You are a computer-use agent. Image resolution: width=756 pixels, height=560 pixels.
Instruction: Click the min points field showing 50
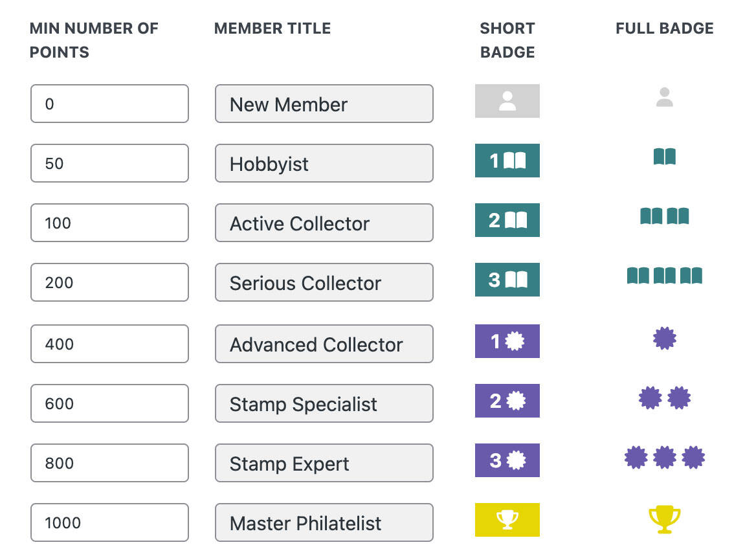tap(109, 163)
